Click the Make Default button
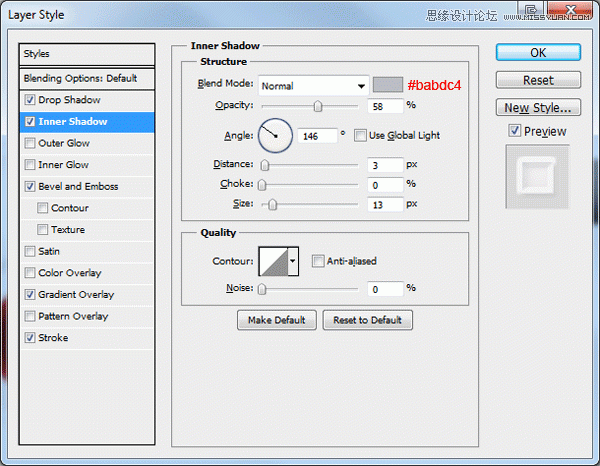The height and width of the screenshot is (466, 600). click(x=277, y=320)
